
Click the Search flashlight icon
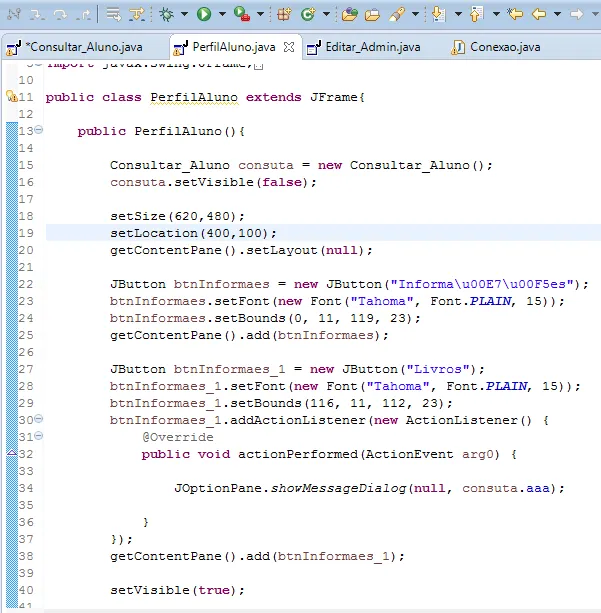(396, 14)
